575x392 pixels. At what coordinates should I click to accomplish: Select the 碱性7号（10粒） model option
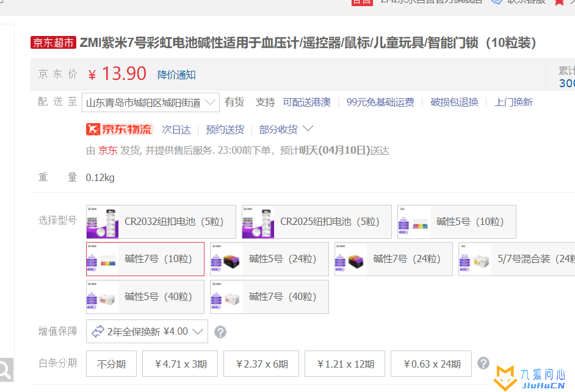click(145, 259)
